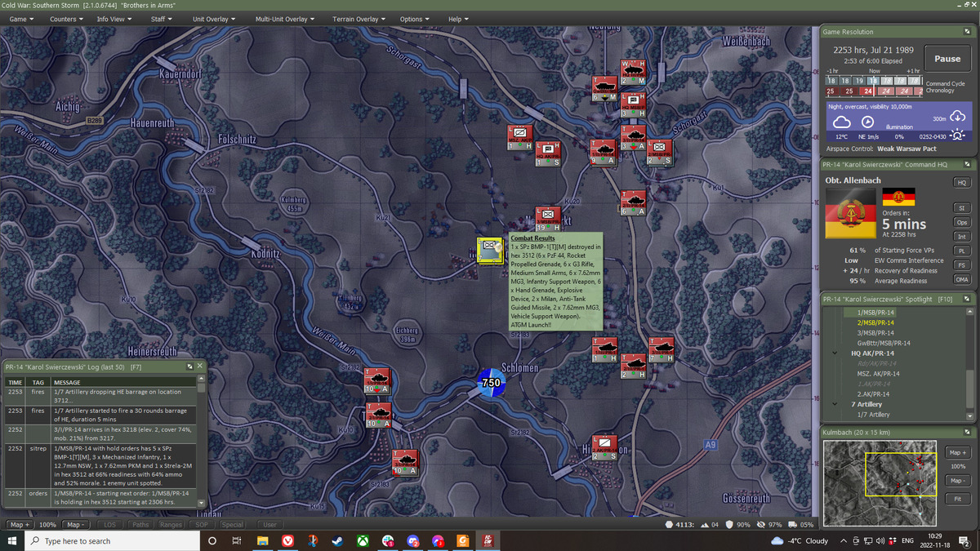Click the 750 victory point objective marker
This screenshot has width=980, height=551.
tap(491, 383)
